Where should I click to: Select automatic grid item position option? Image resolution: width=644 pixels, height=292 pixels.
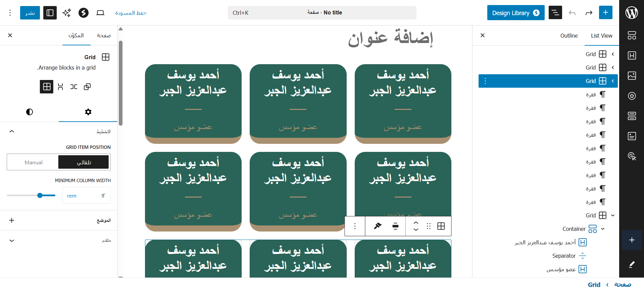[x=84, y=162]
